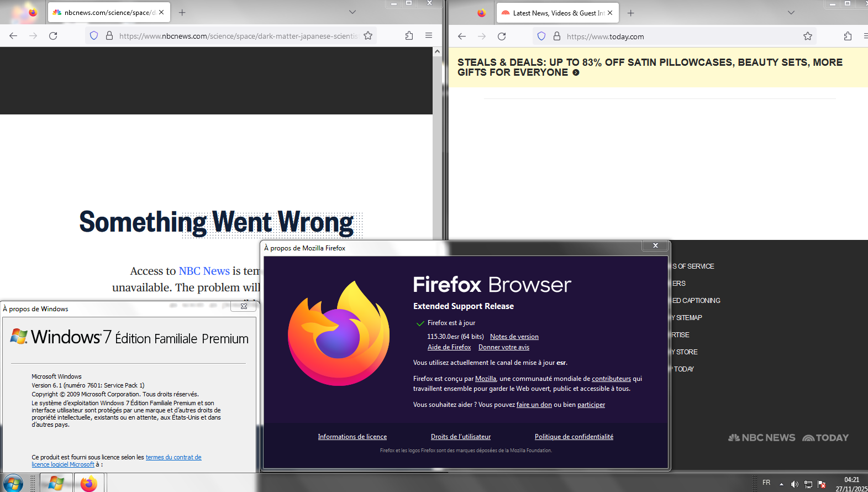Click the participer link

(591, 405)
